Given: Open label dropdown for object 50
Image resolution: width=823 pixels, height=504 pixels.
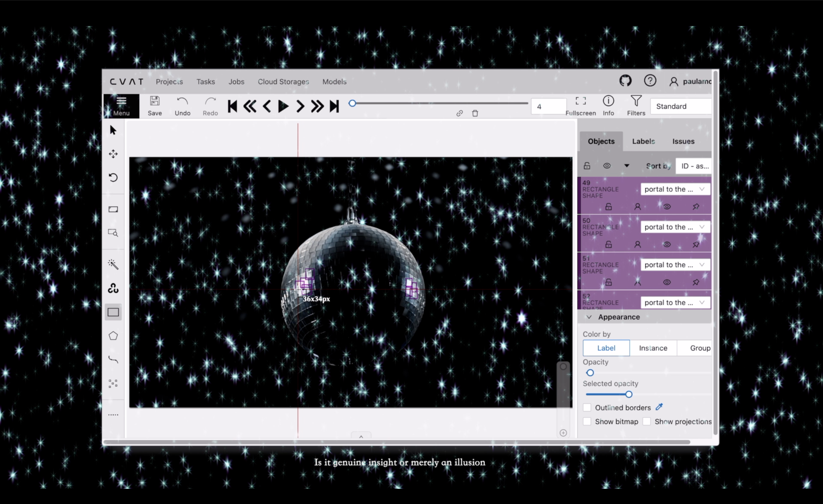Looking at the screenshot, I should [x=675, y=227].
